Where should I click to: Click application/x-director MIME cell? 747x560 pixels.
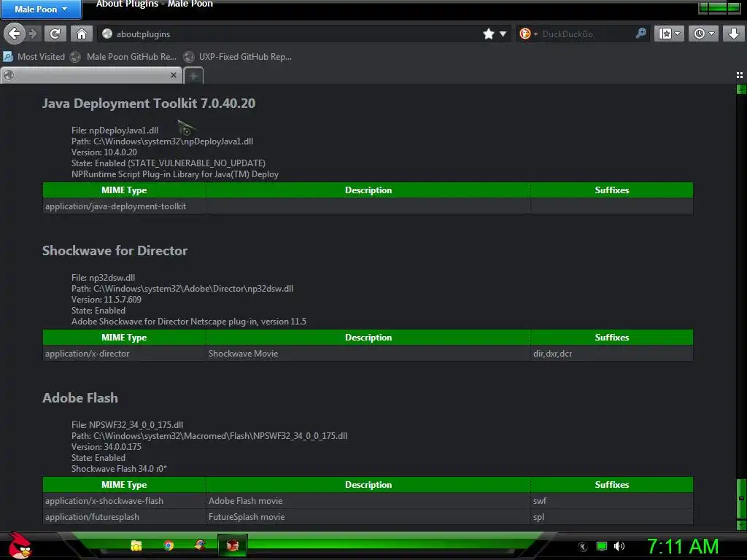click(x=124, y=354)
